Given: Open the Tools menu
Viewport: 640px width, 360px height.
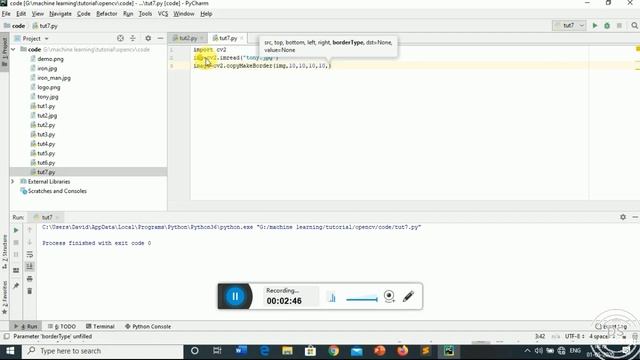Looking at the screenshot, I should click(145, 13).
